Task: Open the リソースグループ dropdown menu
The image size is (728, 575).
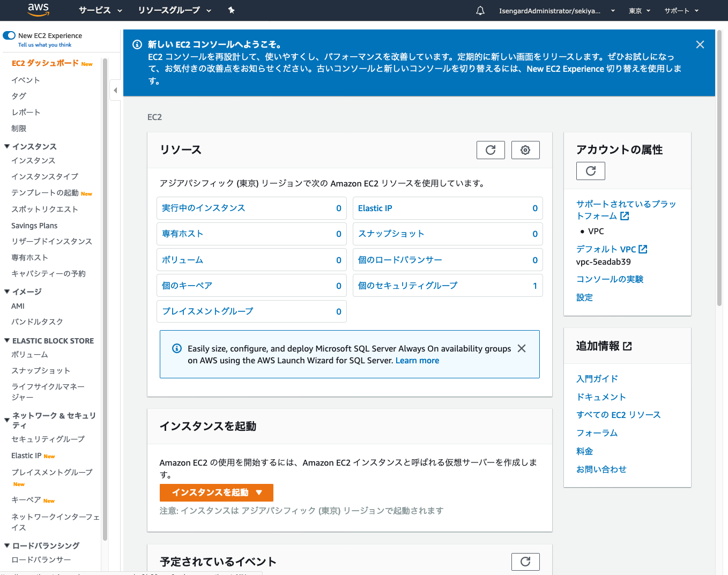Action: 174,10
